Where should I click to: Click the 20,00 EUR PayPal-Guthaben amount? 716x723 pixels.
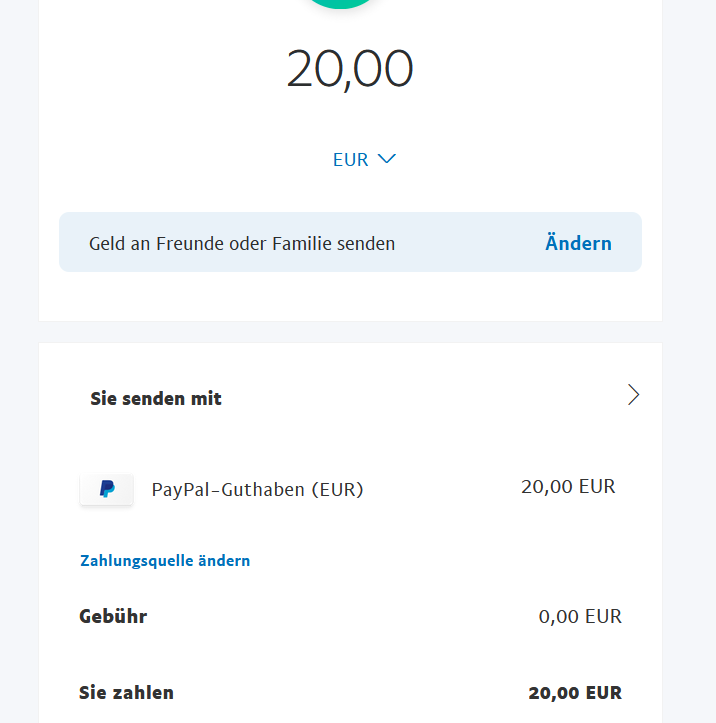click(x=568, y=487)
